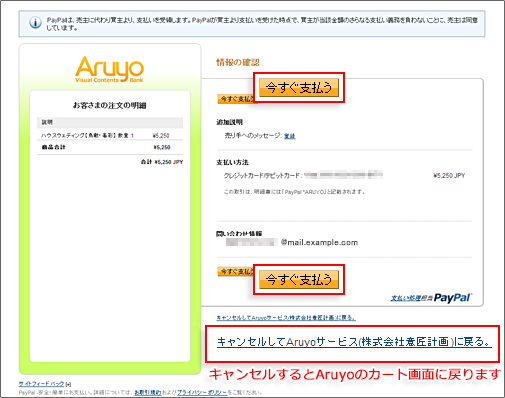Click ¥5,250 value in 商品合計 row
Viewport: 505px width, 398px height.
click(162, 147)
